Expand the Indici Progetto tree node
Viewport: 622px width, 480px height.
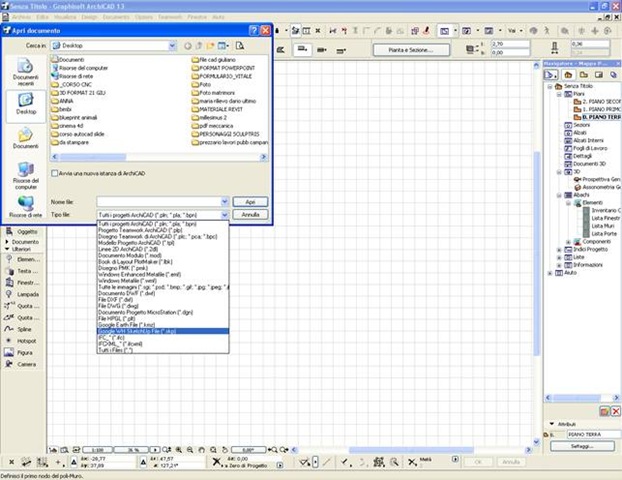coord(559,250)
